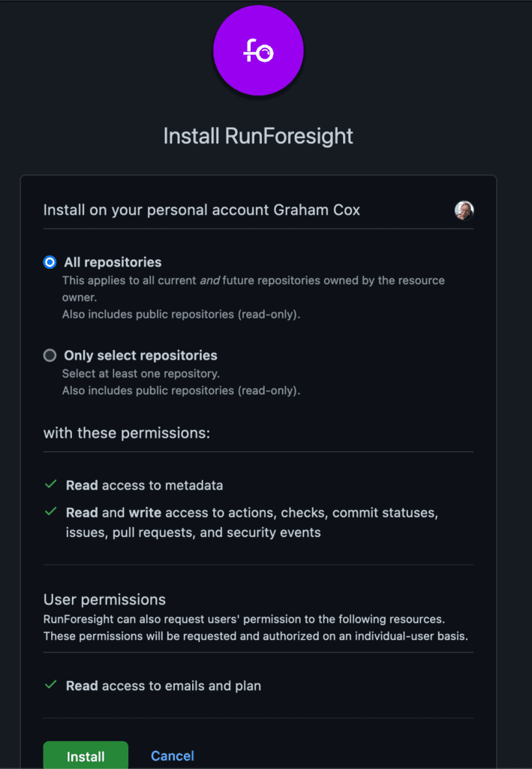Open the Install RunForesight heading link
Screen dimensions: 532x769
pos(258,137)
